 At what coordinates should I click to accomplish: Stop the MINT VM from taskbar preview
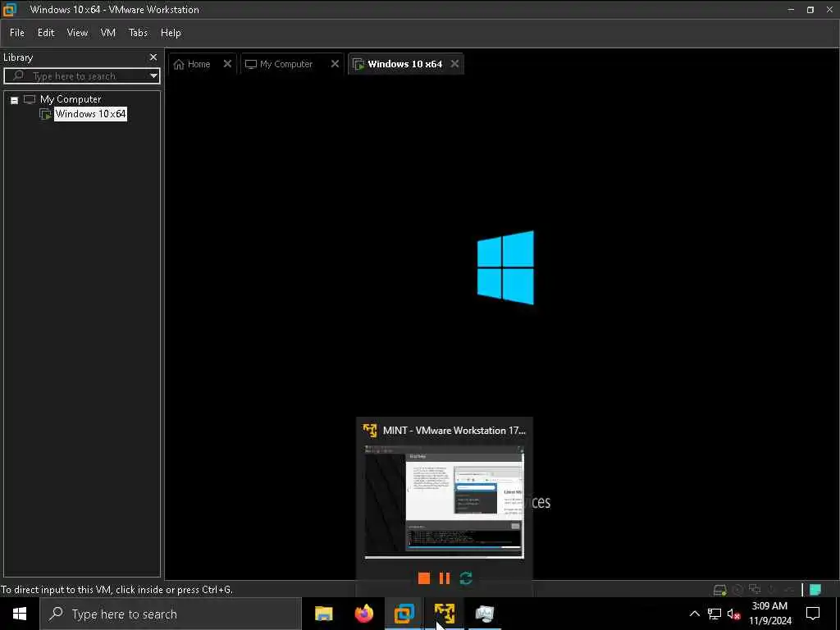(424, 578)
